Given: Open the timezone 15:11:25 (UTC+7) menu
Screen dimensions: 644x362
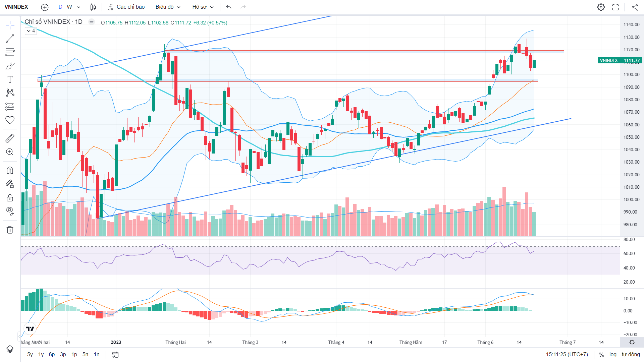Looking at the screenshot, I should point(567,355).
